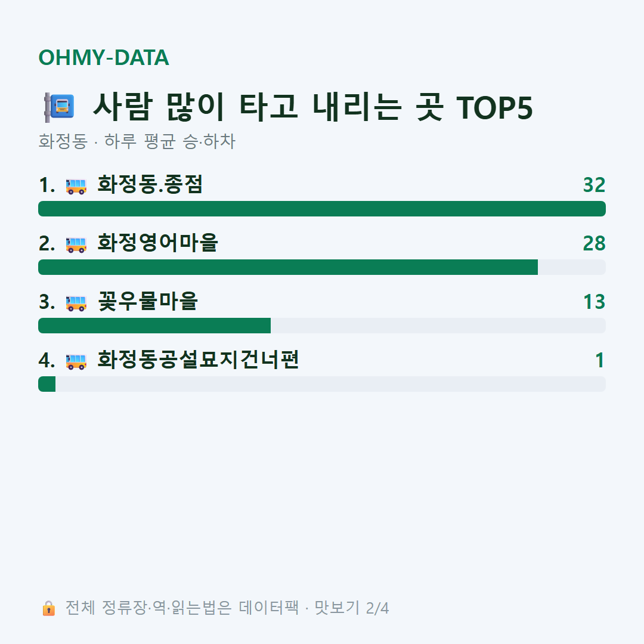Click the subtitle 화정동 · 하루 평균 승·하차
The height and width of the screenshot is (644, 644).
tap(137, 141)
